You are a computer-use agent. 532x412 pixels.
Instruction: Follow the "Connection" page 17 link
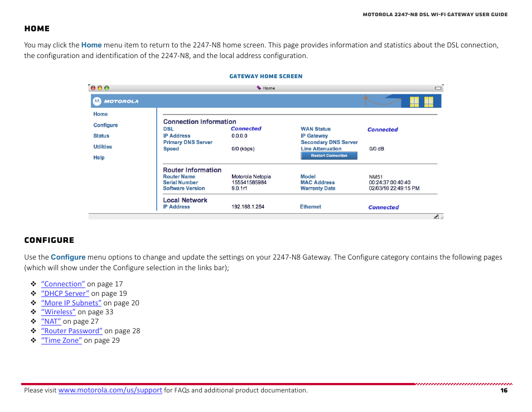point(63,284)
